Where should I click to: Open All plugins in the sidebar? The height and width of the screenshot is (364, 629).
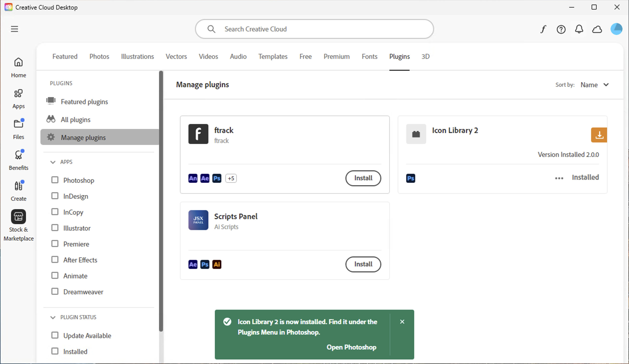(x=100, y=120)
